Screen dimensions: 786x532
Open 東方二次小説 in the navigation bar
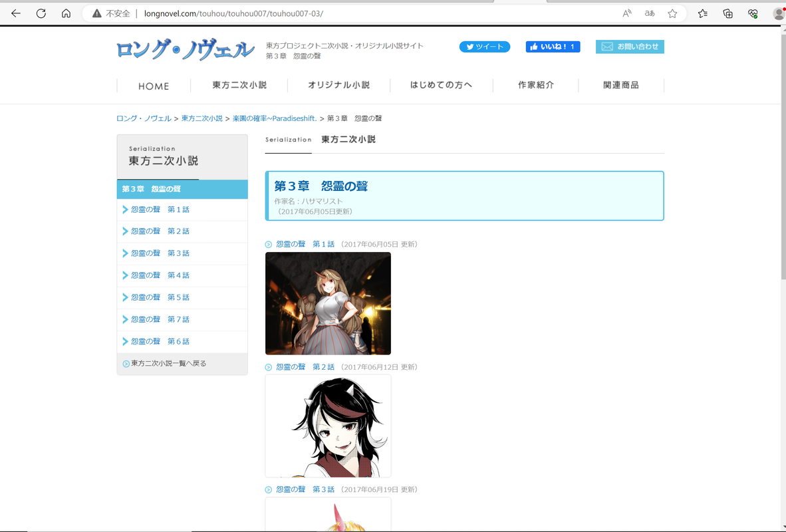pos(239,85)
